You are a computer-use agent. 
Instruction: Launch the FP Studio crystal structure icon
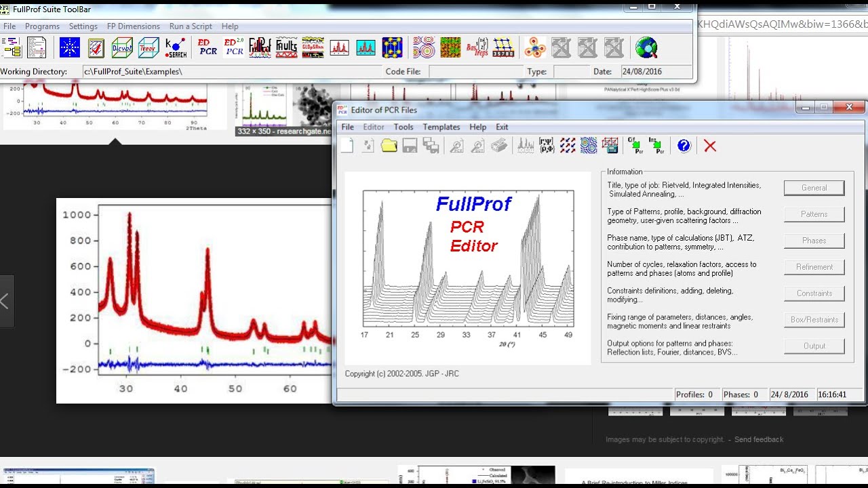coord(392,47)
